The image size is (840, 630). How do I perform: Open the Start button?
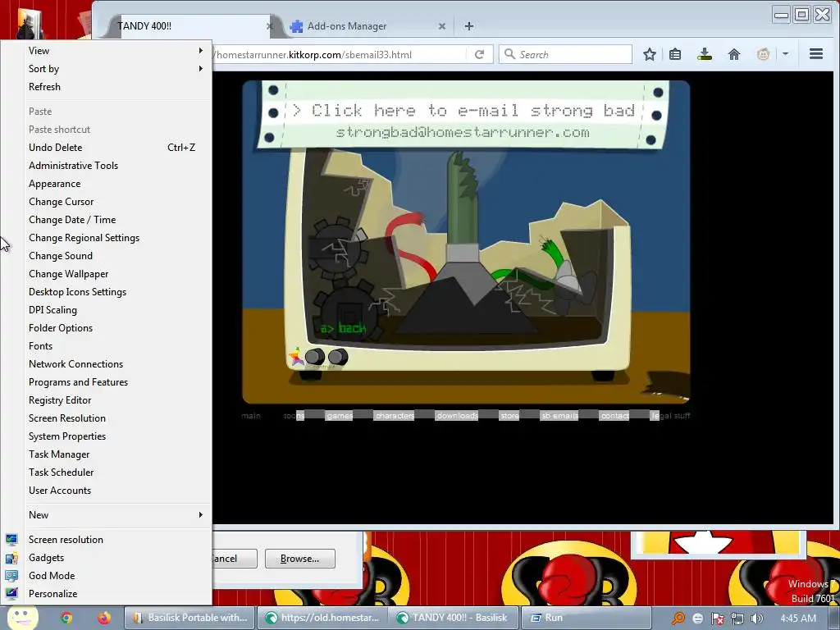(x=23, y=618)
